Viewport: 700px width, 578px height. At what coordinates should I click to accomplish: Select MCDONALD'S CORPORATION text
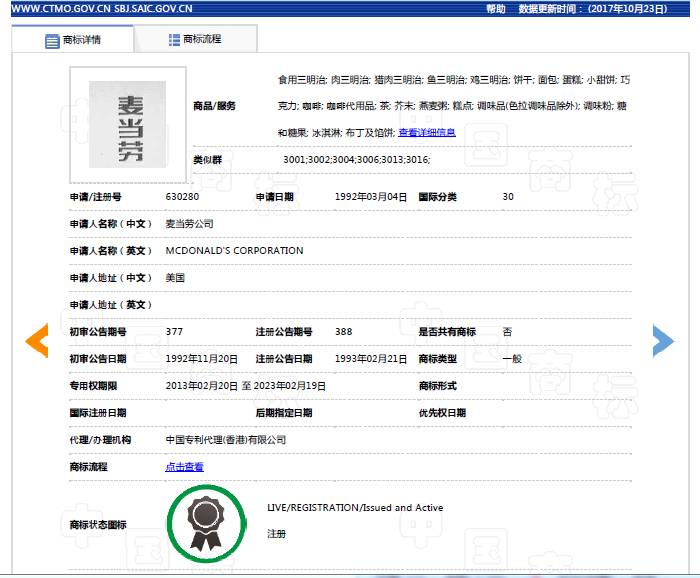tap(234, 250)
